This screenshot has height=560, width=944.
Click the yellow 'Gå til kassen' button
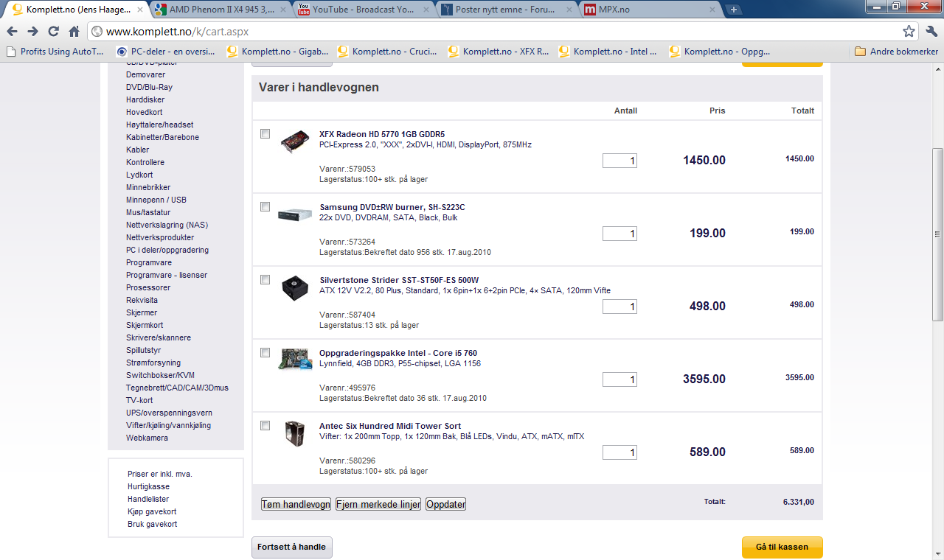782,547
